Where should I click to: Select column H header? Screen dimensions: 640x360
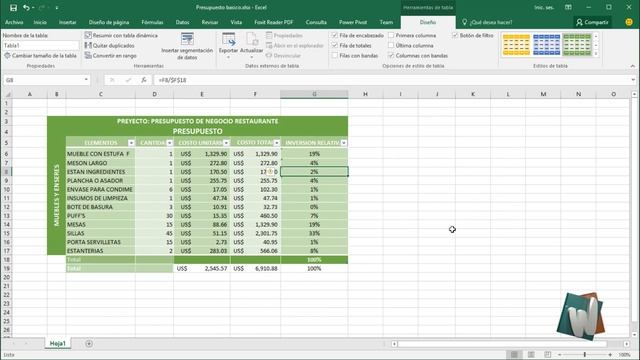tap(365, 94)
